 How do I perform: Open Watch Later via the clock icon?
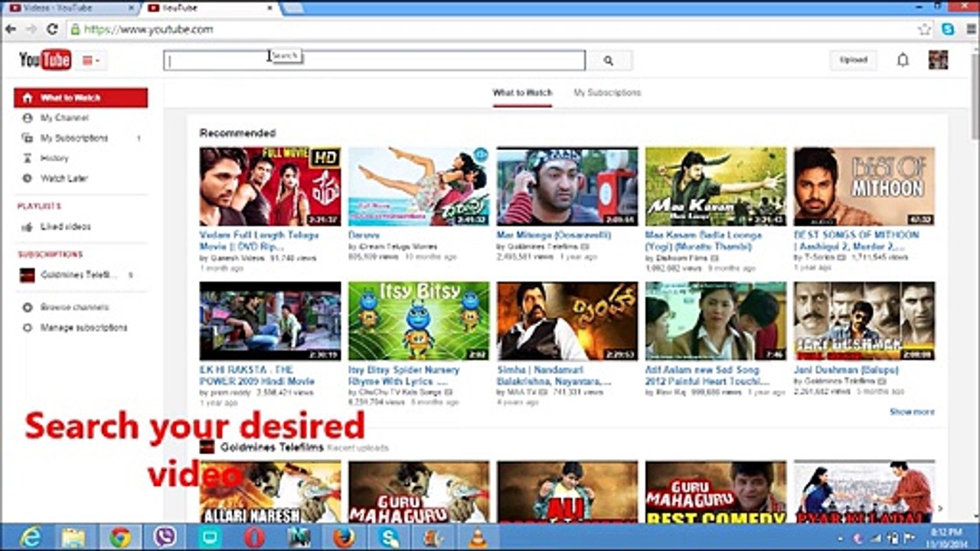[x=28, y=178]
